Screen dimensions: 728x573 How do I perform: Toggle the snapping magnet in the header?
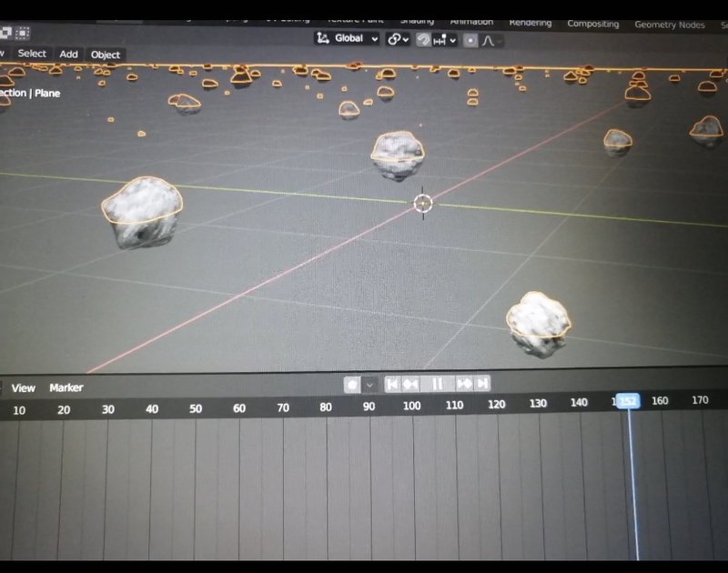(421, 39)
